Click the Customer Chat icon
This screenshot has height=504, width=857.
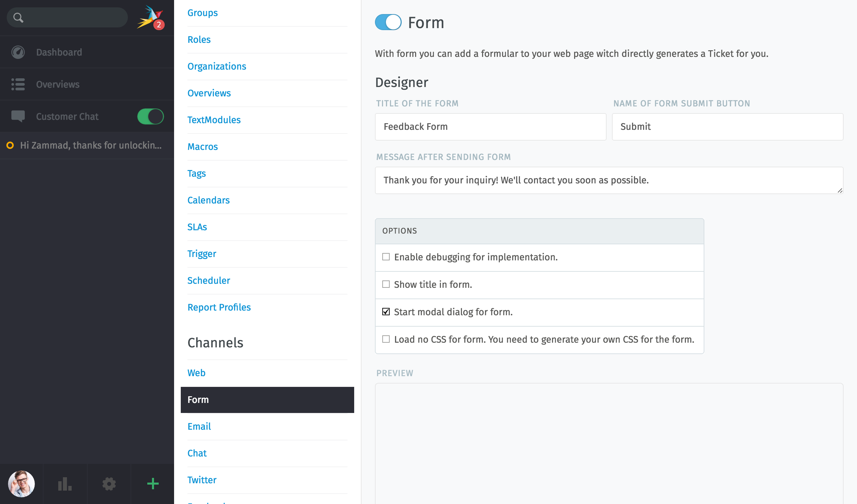point(18,116)
